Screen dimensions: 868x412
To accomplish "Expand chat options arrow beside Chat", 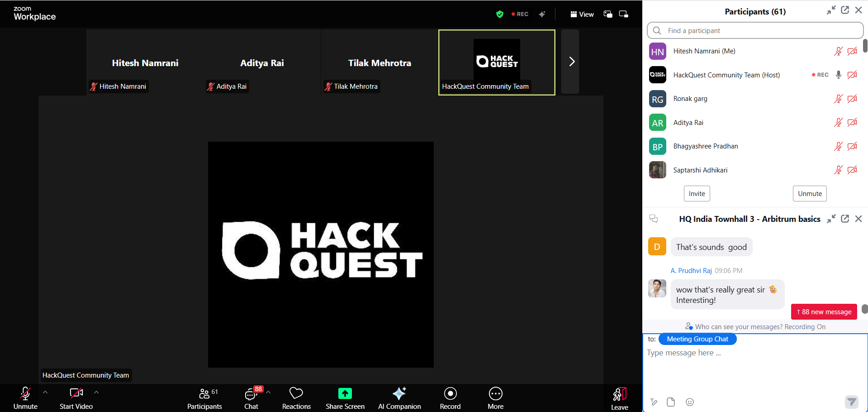I will tap(268, 393).
